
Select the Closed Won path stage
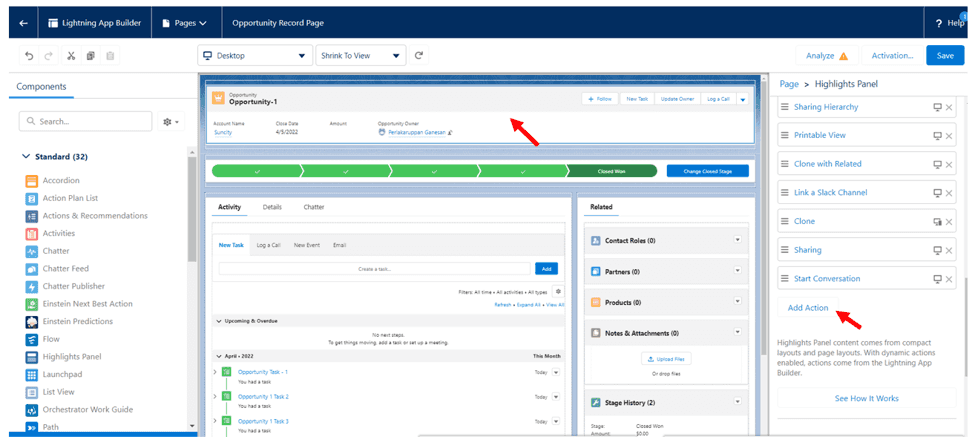pyautogui.click(x=612, y=171)
